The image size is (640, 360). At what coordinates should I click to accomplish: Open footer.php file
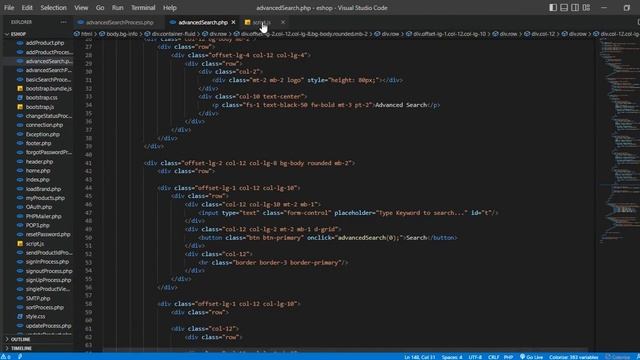tap(38, 143)
